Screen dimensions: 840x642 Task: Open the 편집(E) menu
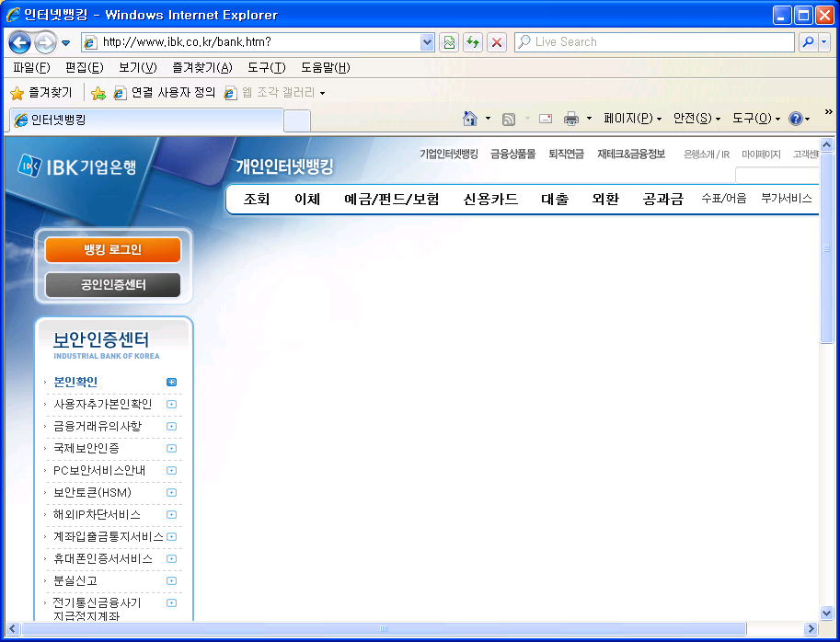point(85,67)
